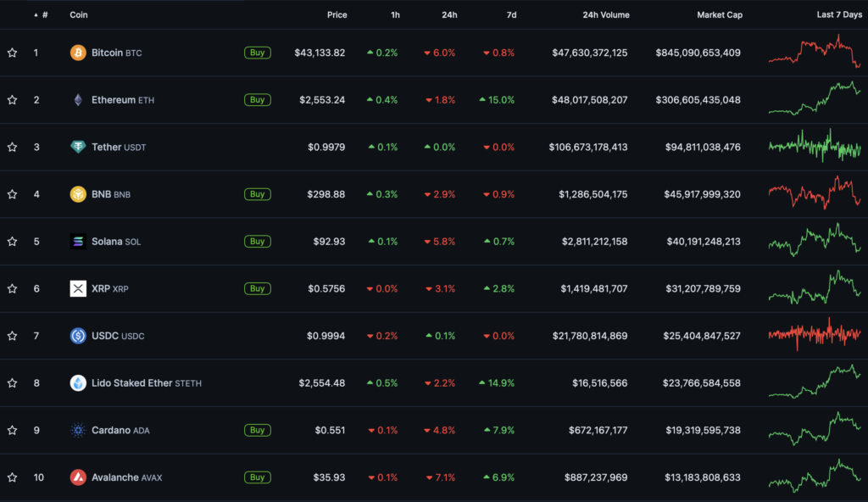Toggle the favorite star for Bitcoin
868x502 pixels.
(x=13, y=53)
